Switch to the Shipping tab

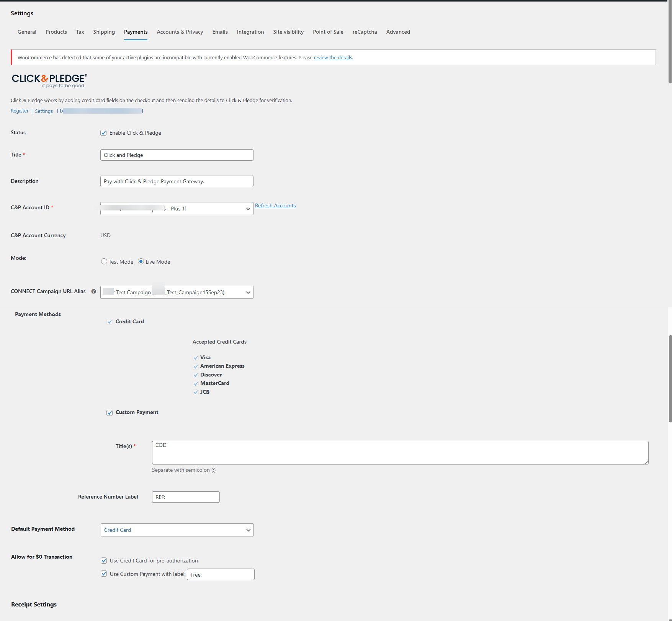[104, 32]
